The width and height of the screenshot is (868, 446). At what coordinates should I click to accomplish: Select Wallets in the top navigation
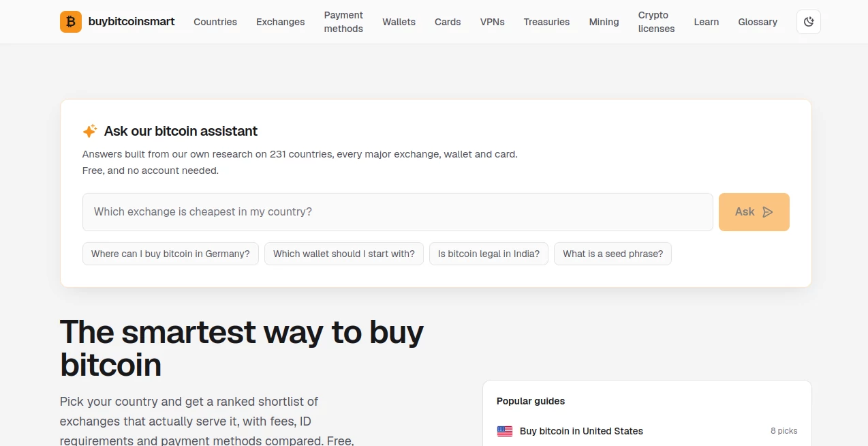[x=399, y=22]
